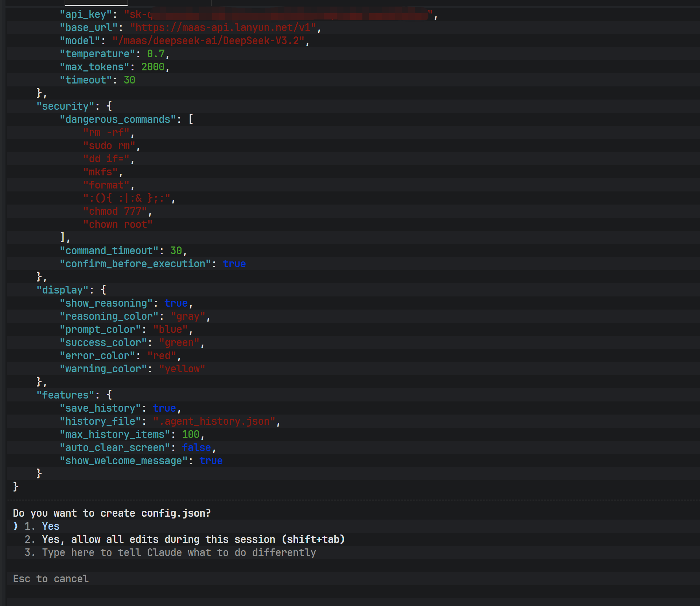The width and height of the screenshot is (700, 606).
Task: Click the "yellow" warning_color value
Action: [182, 369]
